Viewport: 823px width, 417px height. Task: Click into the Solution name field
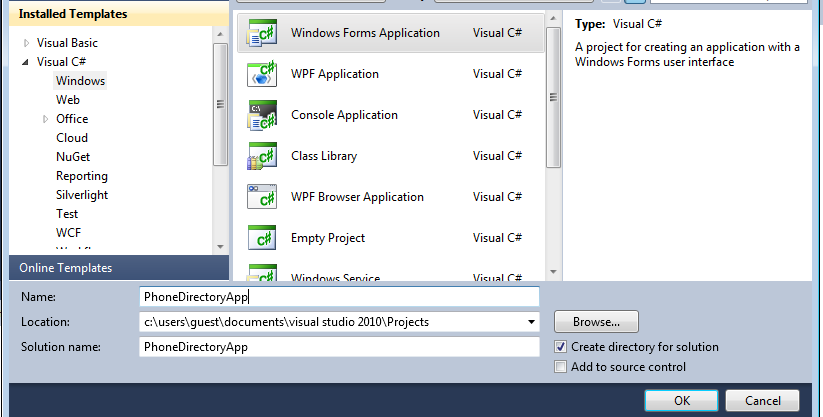(339, 347)
